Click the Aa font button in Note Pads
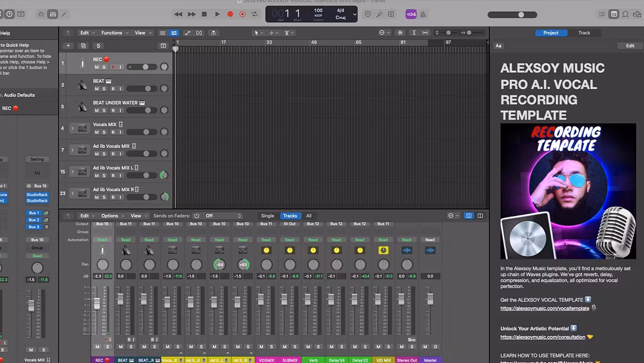The height and width of the screenshot is (363, 644). pyautogui.click(x=498, y=45)
